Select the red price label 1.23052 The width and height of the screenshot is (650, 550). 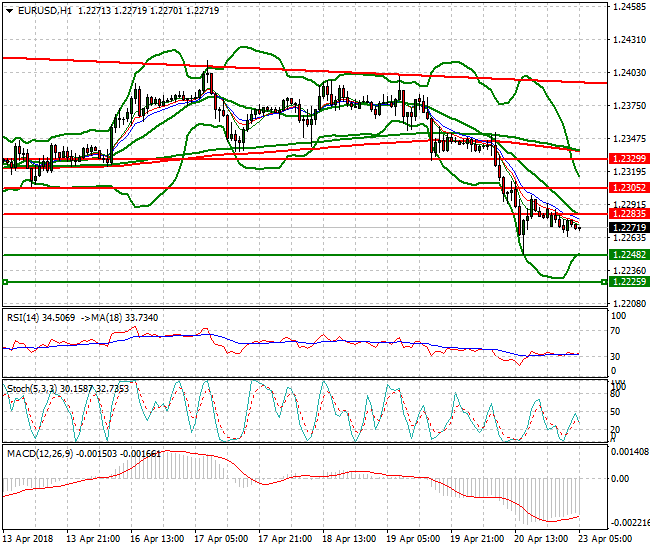[629, 188]
